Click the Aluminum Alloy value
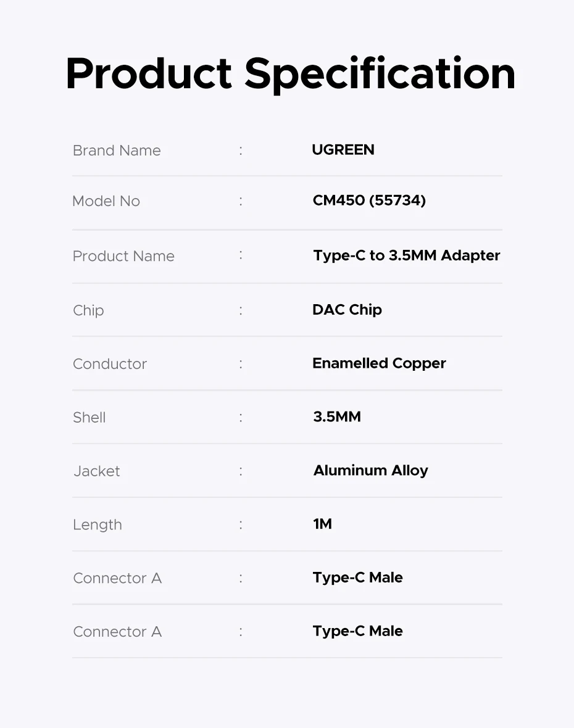The width and height of the screenshot is (574, 728). [370, 471]
